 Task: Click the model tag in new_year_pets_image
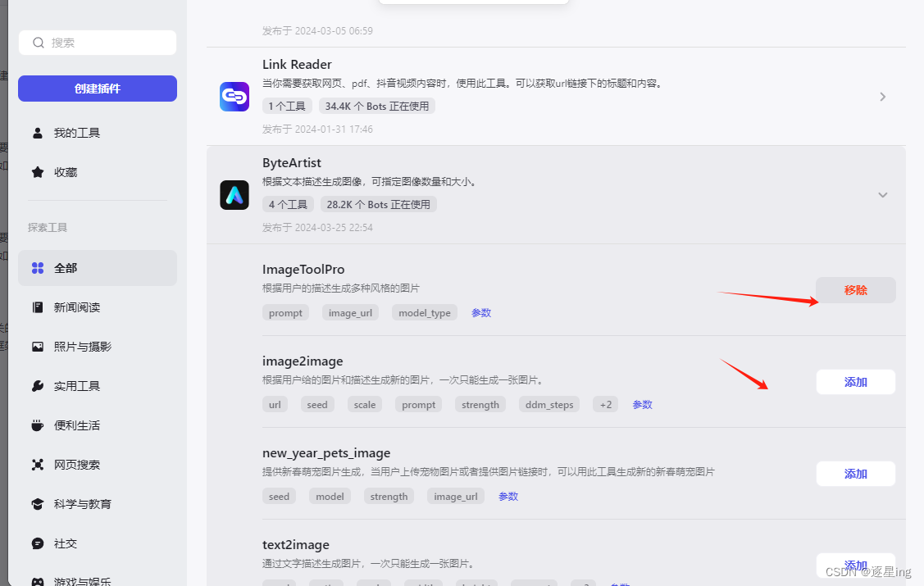[x=330, y=497]
